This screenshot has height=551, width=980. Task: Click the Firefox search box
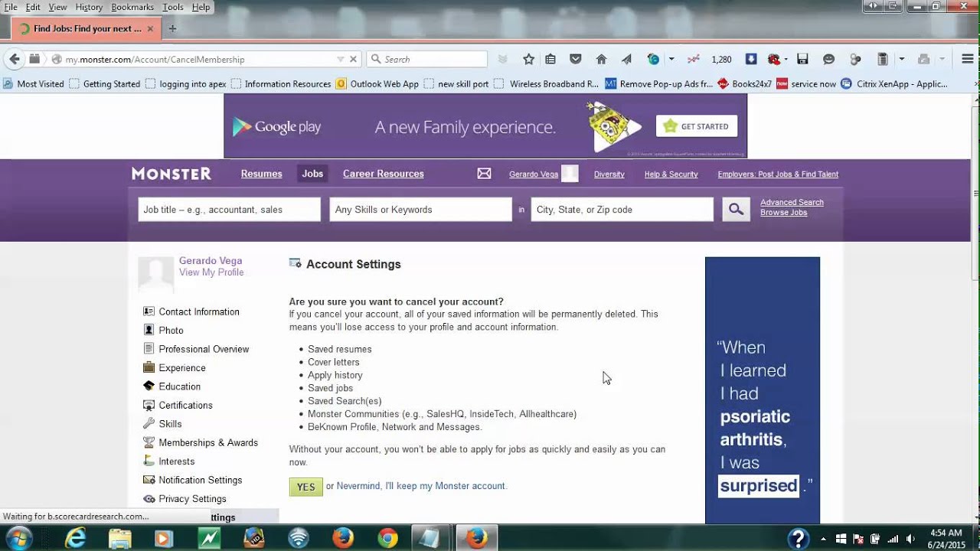click(x=427, y=59)
